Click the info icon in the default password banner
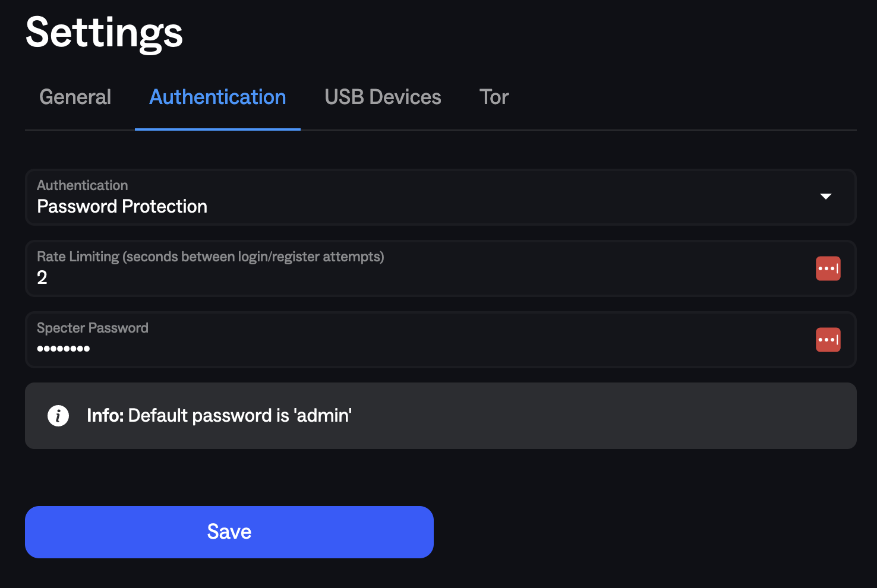The height and width of the screenshot is (588, 877). pos(58,416)
